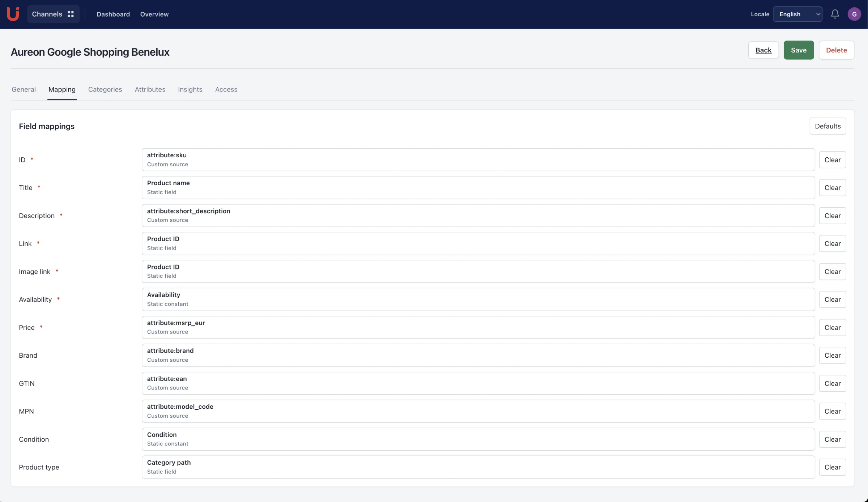The width and height of the screenshot is (868, 502).
Task: Go to Dashboard in top navigation
Action: (x=113, y=14)
